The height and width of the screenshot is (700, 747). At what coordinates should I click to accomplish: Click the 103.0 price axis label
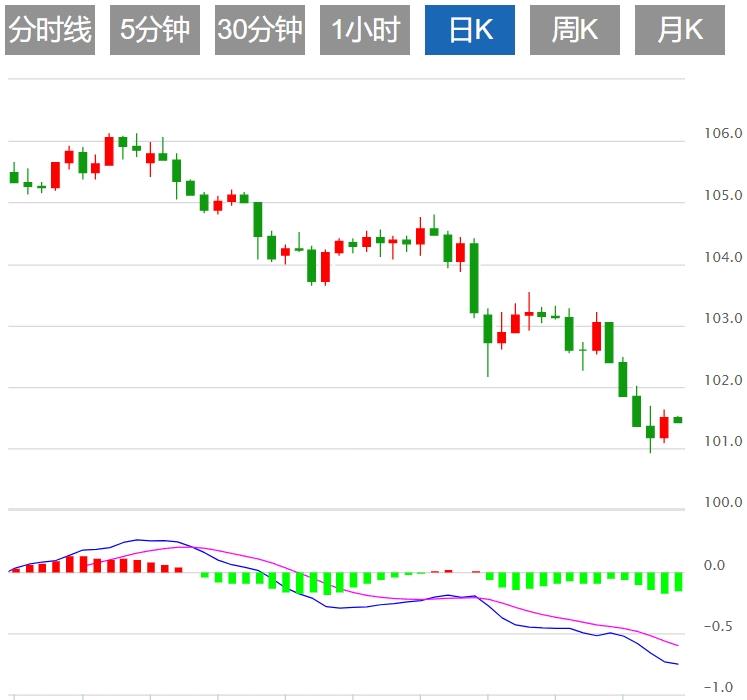point(723,319)
